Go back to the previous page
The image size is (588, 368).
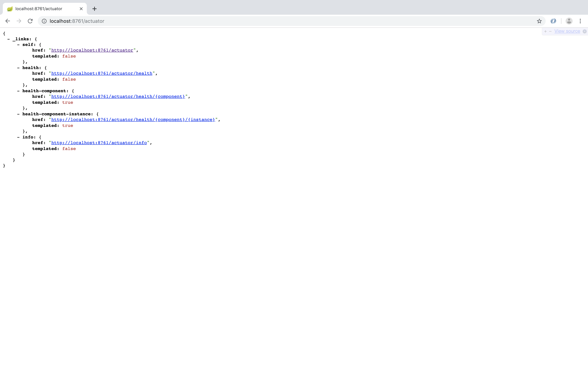click(8, 21)
